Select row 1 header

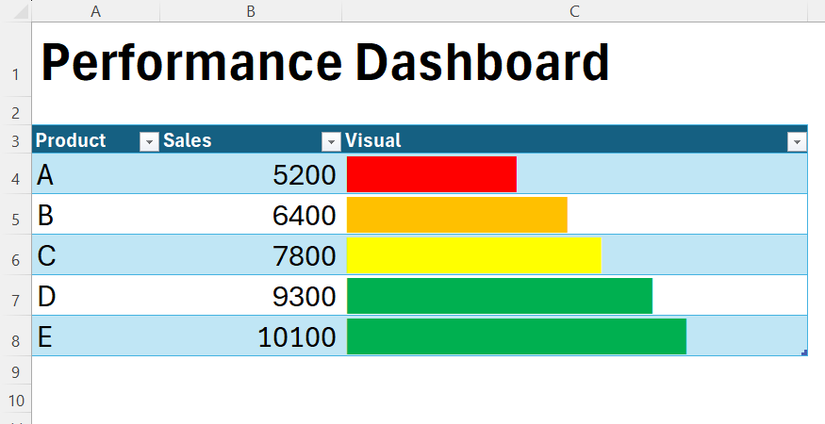(16, 59)
